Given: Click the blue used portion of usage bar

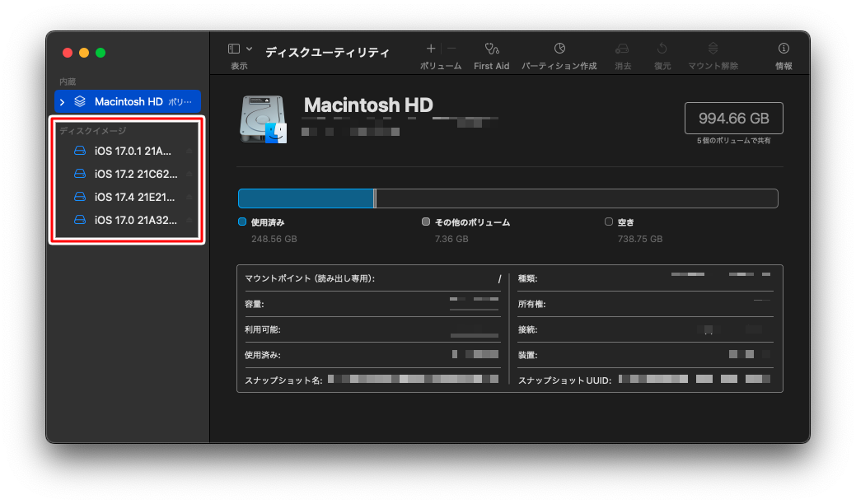Looking at the screenshot, I should [306, 198].
